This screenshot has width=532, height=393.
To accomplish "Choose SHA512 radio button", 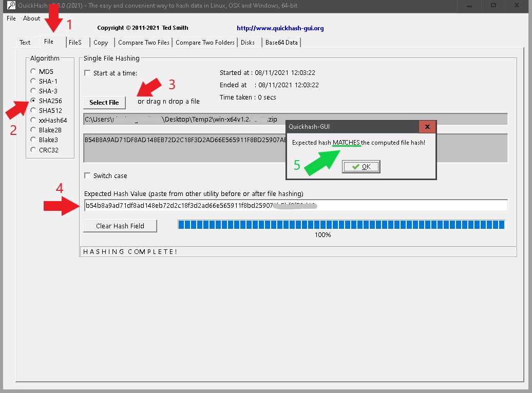I will pyautogui.click(x=33, y=110).
